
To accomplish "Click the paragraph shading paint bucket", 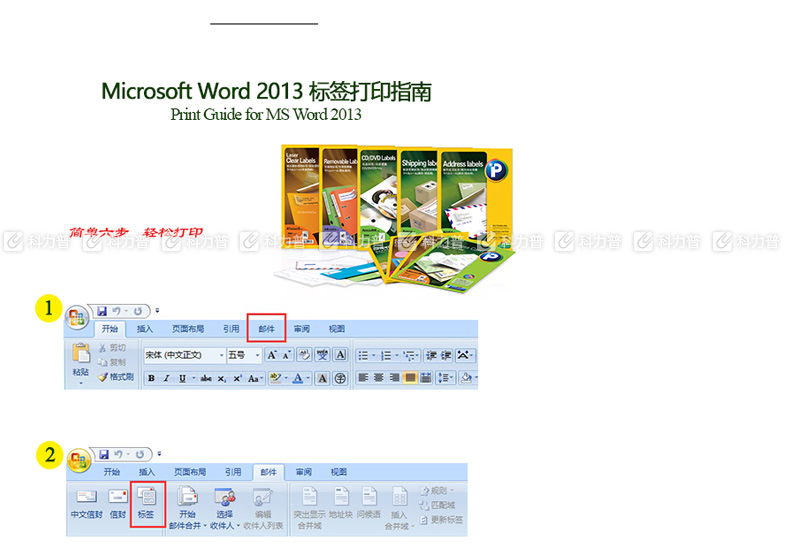I will tap(467, 378).
